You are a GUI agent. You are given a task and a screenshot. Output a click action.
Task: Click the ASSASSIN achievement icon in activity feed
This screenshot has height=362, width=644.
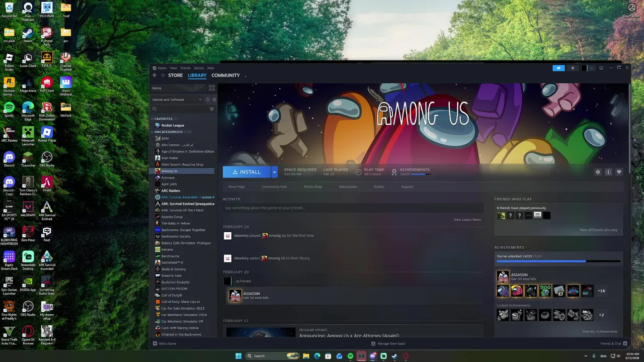pyautogui.click(x=235, y=296)
